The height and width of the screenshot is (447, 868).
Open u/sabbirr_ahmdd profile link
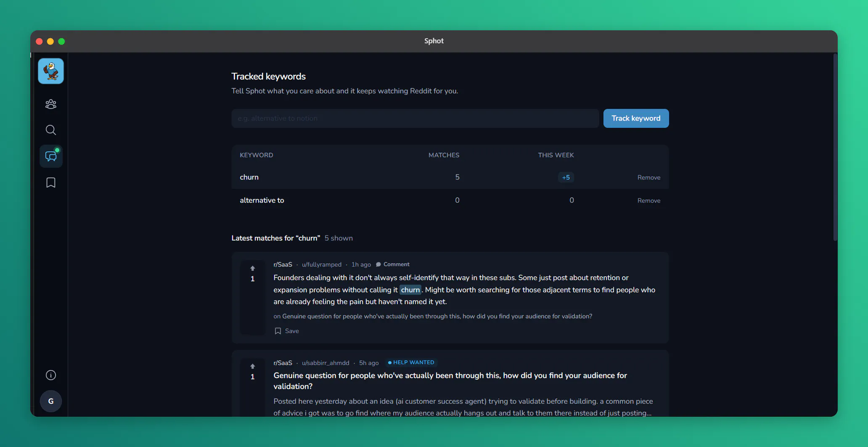point(325,363)
